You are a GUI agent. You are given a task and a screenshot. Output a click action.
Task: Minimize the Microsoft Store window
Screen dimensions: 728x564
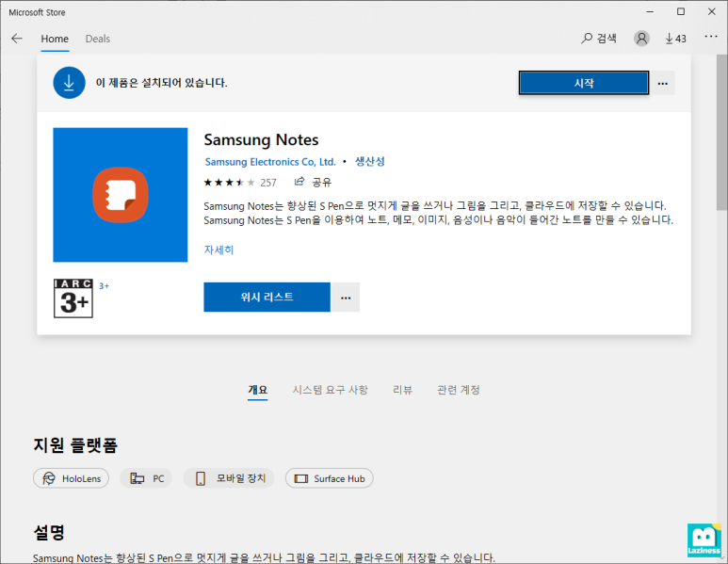click(650, 11)
